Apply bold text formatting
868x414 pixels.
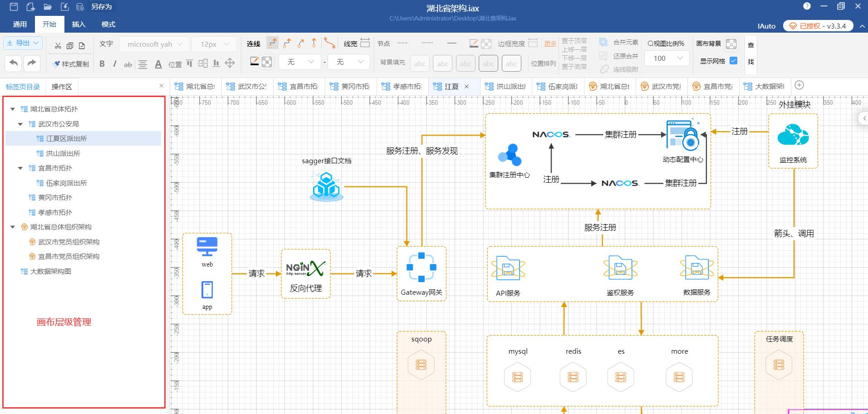click(102, 64)
